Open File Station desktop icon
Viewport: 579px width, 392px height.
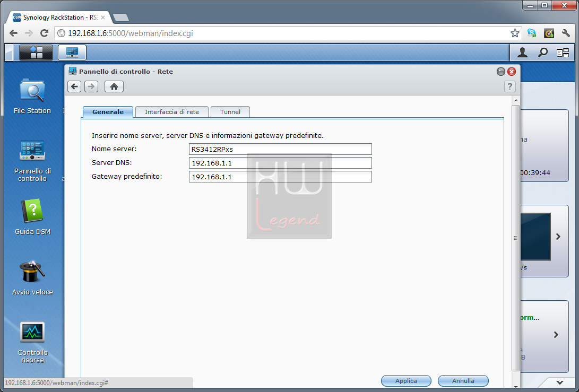32,96
